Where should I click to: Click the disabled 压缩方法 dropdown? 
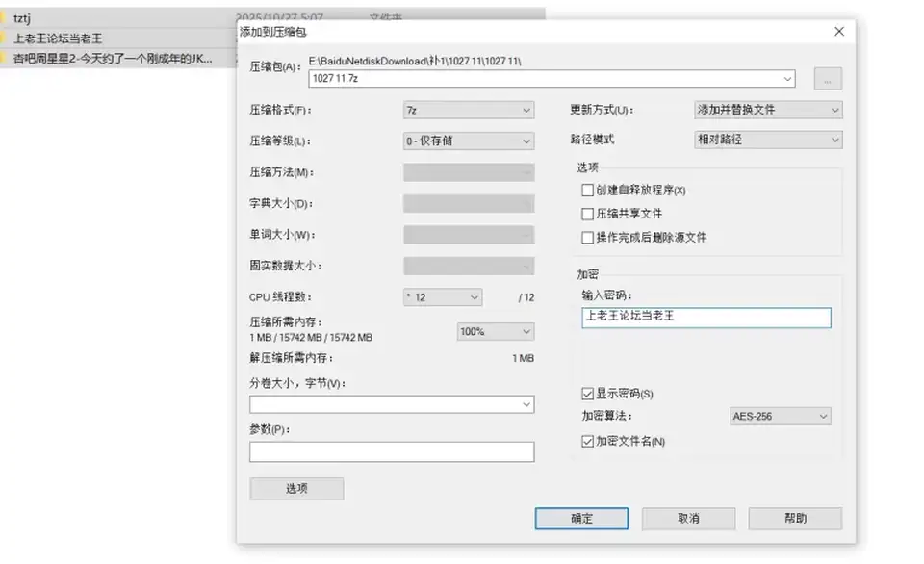pos(469,172)
